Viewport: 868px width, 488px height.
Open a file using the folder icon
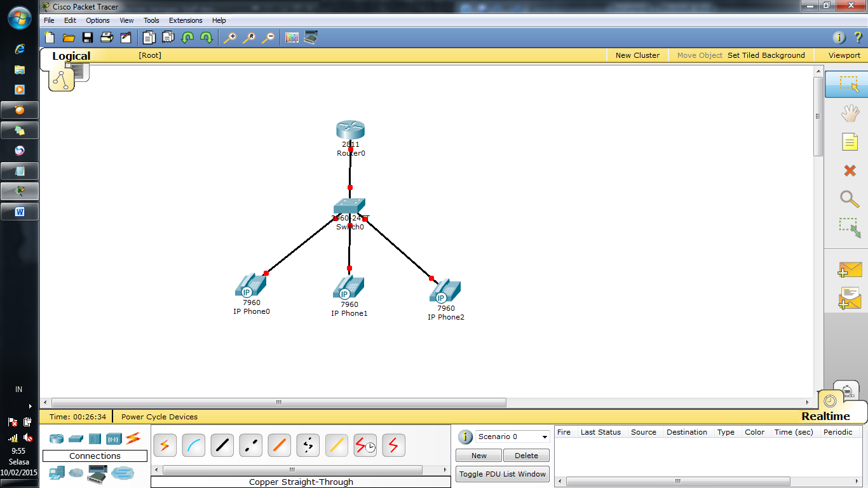[69, 37]
